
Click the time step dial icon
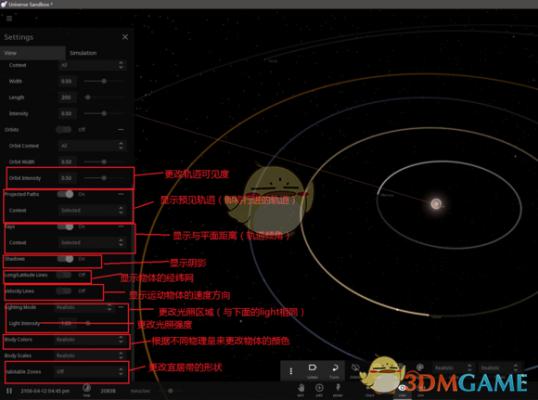click(86, 388)
